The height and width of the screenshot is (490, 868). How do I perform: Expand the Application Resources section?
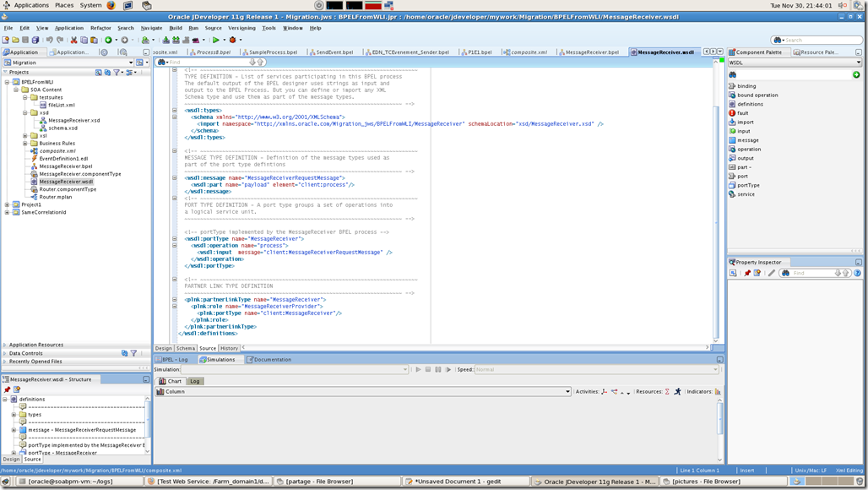point(5,345)
